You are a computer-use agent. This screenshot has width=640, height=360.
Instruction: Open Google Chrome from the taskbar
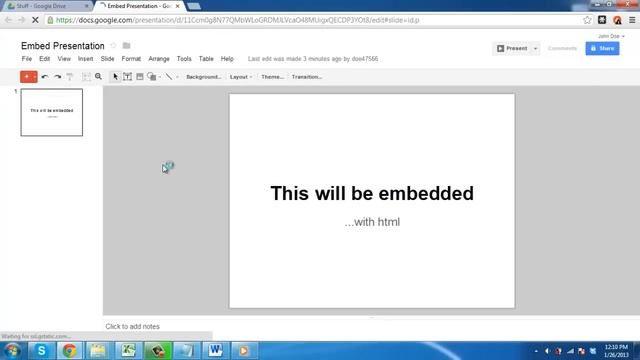[x=69, y=350]
